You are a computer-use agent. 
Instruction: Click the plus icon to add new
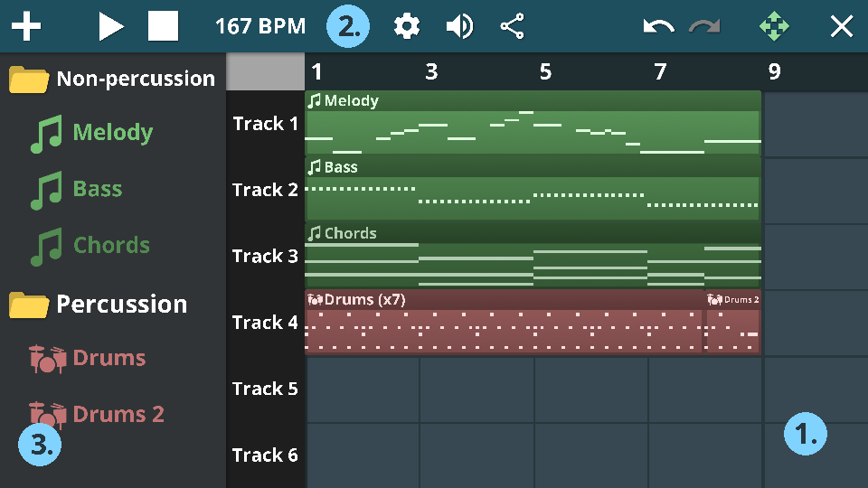[26, 26]
